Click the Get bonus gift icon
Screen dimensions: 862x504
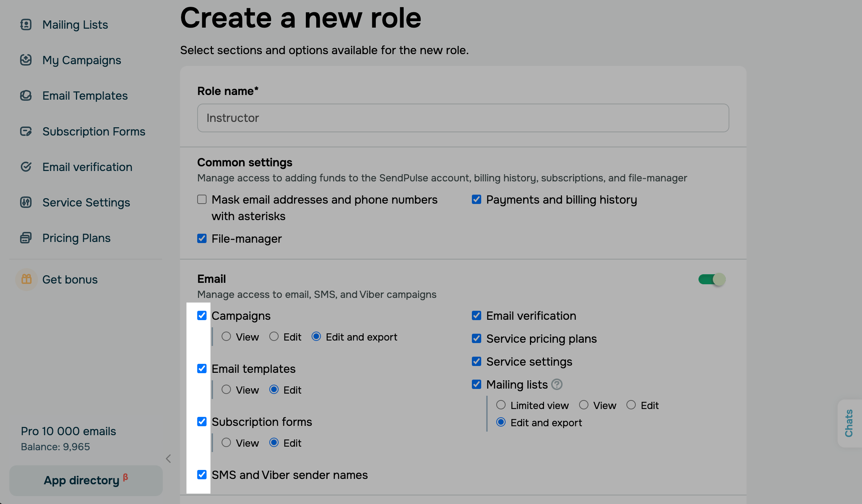click(27, 279)
